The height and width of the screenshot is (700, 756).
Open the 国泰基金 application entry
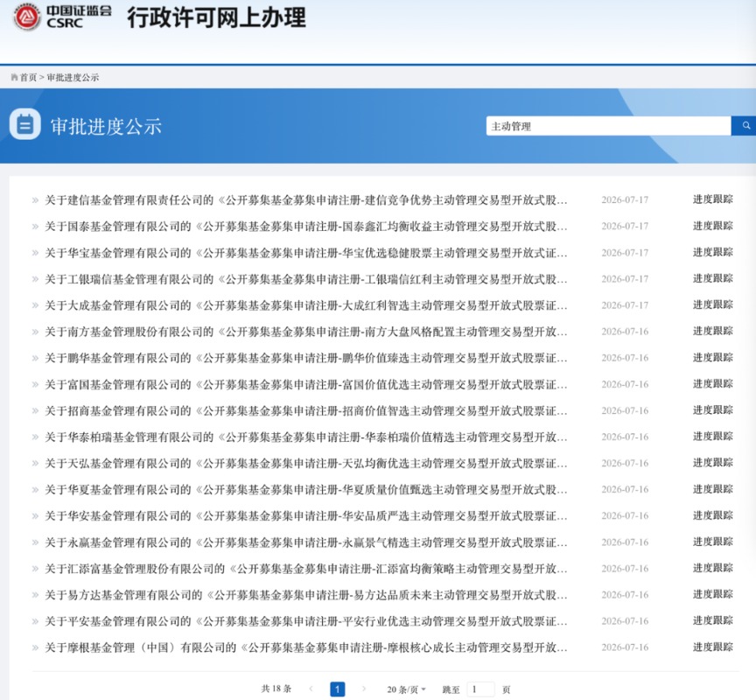(x=306, y=226)
